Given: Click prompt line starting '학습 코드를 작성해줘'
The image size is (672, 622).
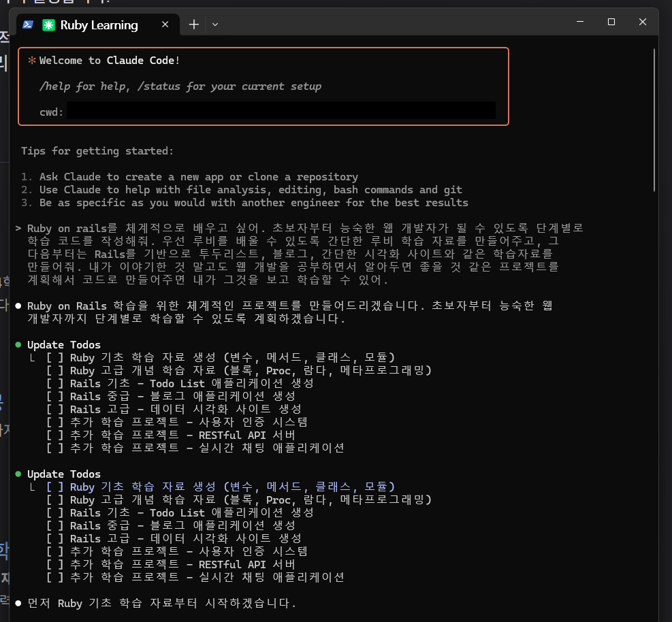Looking at the screenshot, I should (x=293, y=241).
